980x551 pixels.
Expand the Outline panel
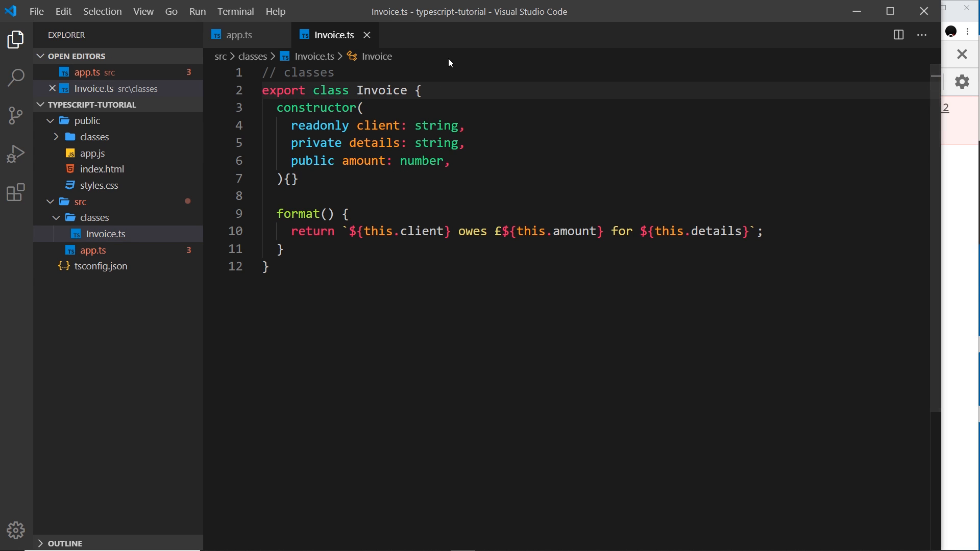[118, 543]
